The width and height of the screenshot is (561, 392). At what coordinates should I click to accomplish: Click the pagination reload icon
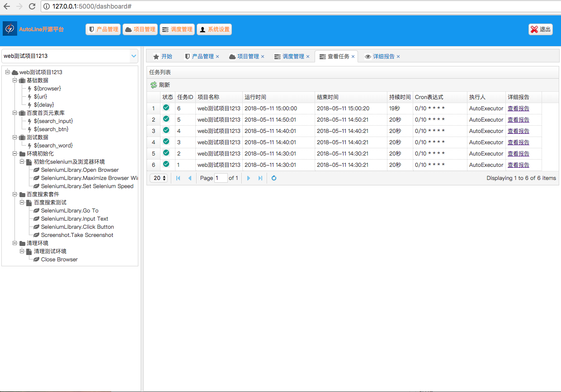(x=274, y=178)
